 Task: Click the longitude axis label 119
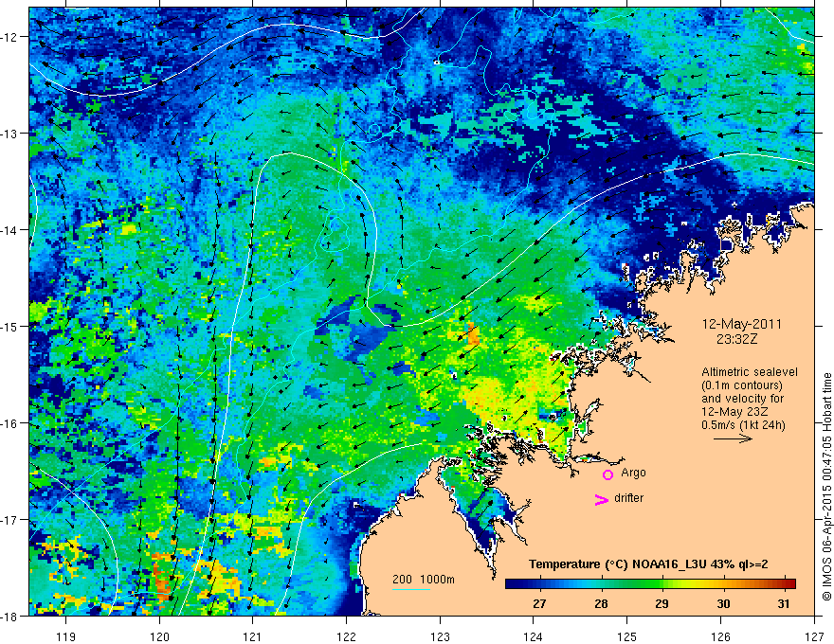tap(66, 636)
